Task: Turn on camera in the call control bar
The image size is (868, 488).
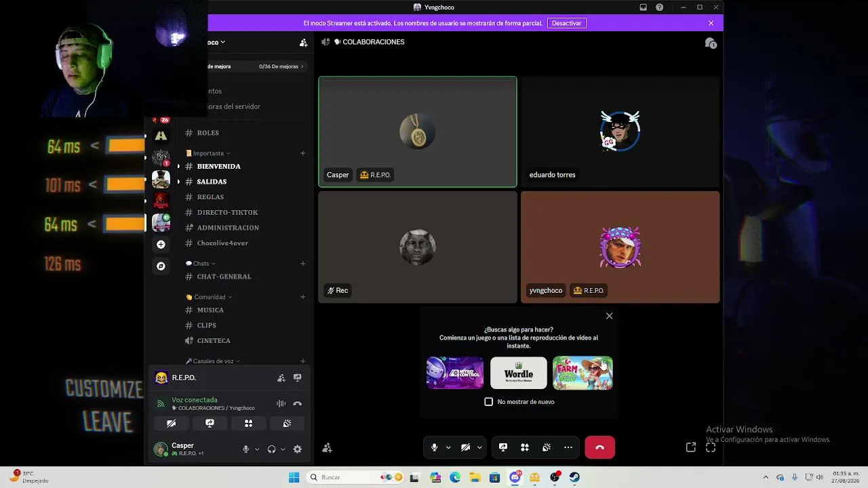Action: point(465,447)
